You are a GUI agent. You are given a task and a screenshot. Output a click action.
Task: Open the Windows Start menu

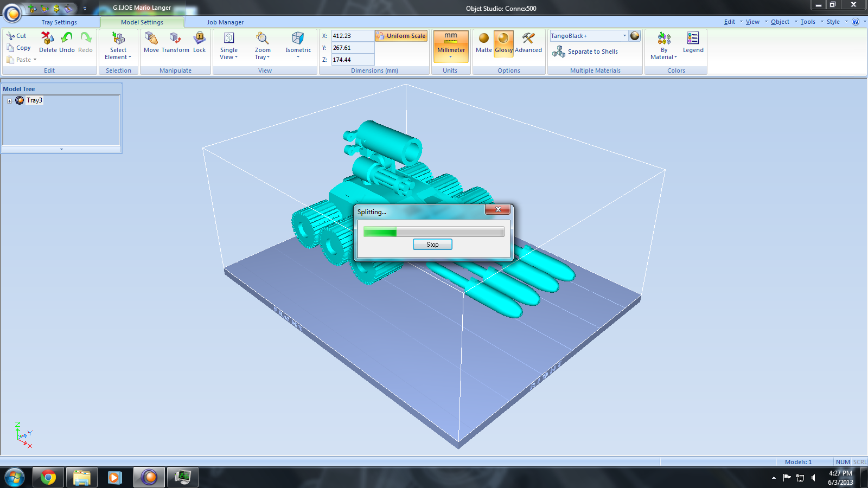click(x=14, y=477)
